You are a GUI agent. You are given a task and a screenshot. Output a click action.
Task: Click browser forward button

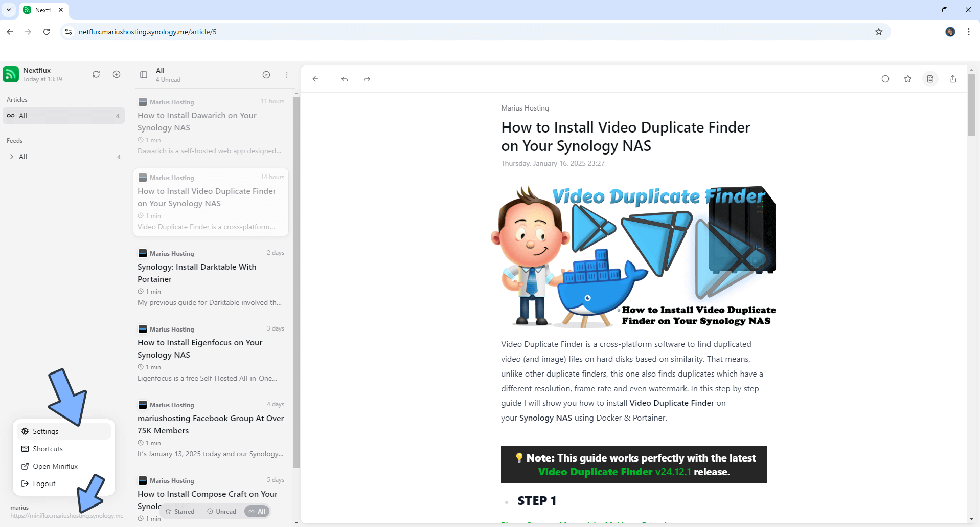click(28, 32)
